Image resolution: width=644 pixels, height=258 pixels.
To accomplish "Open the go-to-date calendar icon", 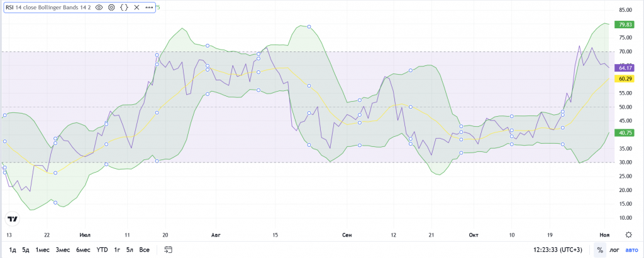I will 168,250.
